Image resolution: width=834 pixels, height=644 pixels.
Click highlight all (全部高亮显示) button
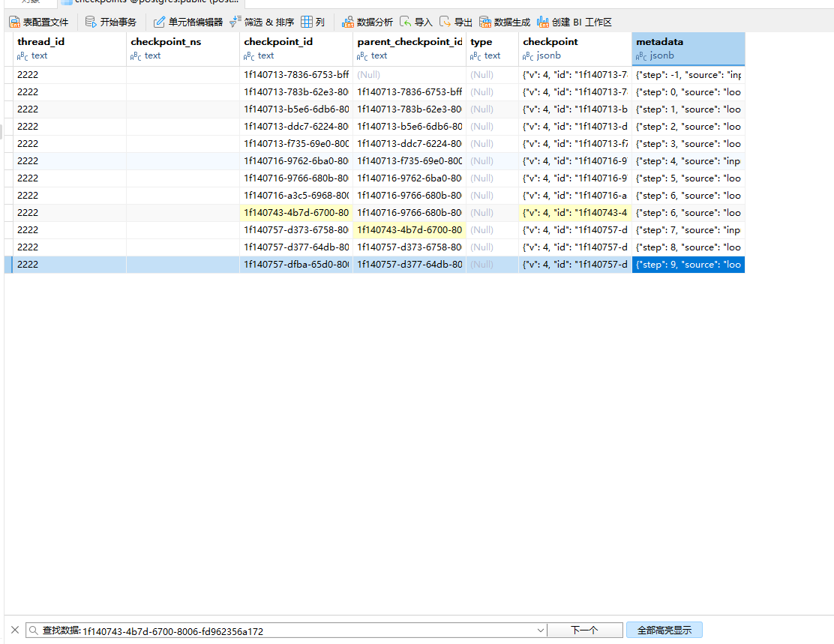point(664,631)
